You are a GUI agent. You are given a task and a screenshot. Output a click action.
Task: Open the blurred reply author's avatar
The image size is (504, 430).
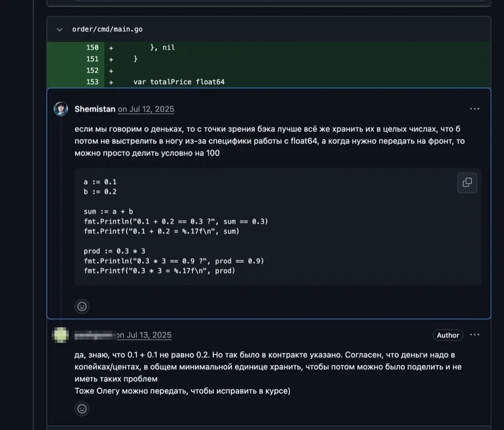click(x=60, y=335)
